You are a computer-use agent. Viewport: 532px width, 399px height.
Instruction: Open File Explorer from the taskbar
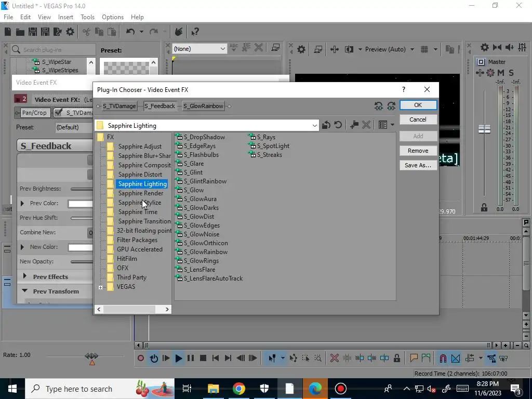tap(214, 389)
